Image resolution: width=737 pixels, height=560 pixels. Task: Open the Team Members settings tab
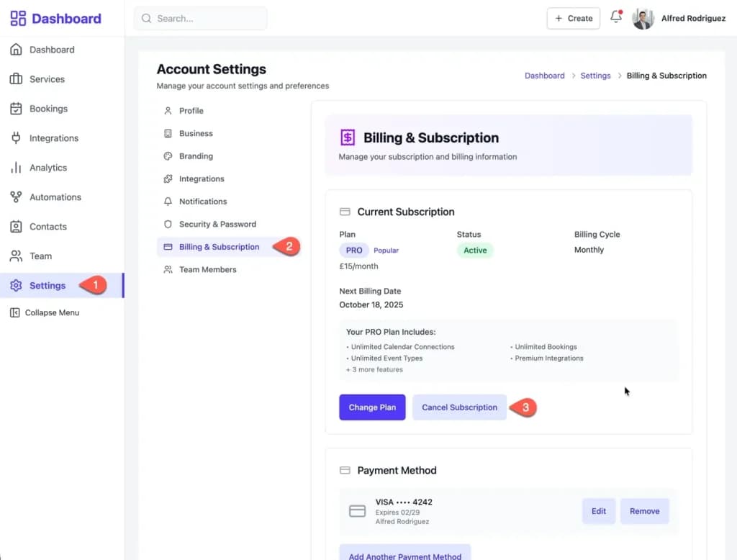point(207,270)
